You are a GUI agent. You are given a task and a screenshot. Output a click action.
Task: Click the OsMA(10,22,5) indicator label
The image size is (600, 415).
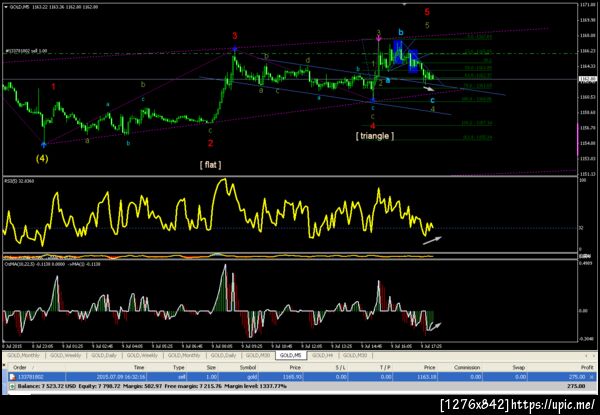coord(52,264)
